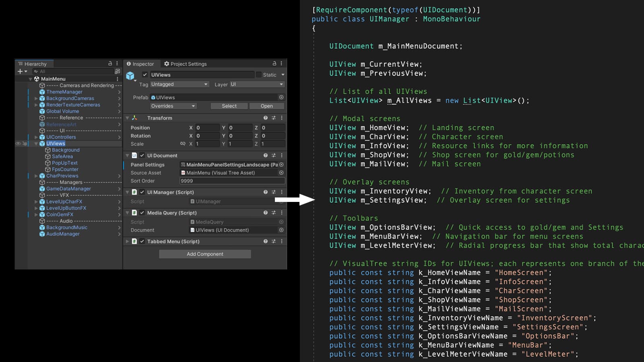
Task: Click the help icon on the Transform component
Action: [x=265, y=118]
